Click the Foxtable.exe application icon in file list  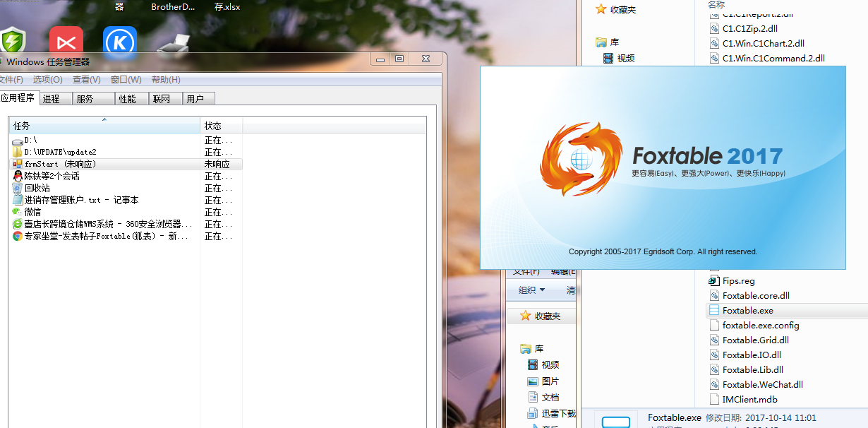click(x=714, y=310)
